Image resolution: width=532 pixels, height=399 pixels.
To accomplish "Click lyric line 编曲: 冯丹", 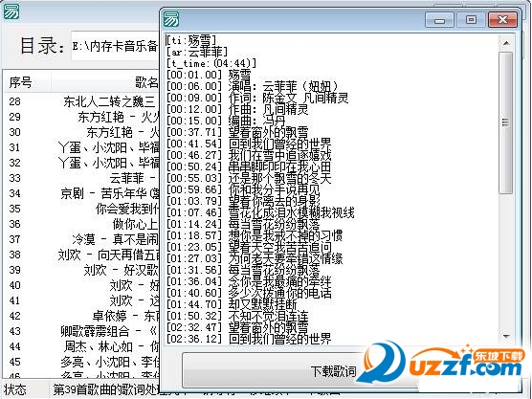I will (226, 121).
